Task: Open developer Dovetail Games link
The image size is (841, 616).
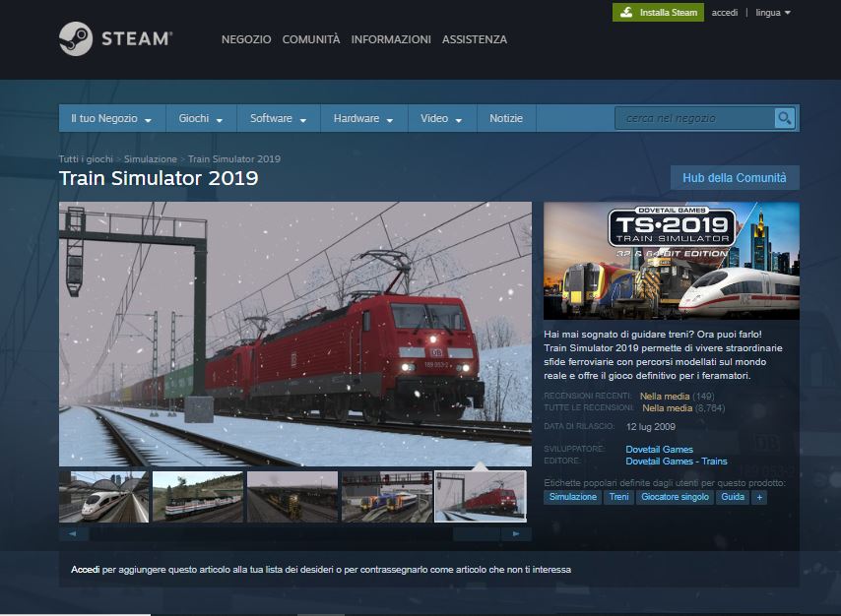Action: coord(659,450)
